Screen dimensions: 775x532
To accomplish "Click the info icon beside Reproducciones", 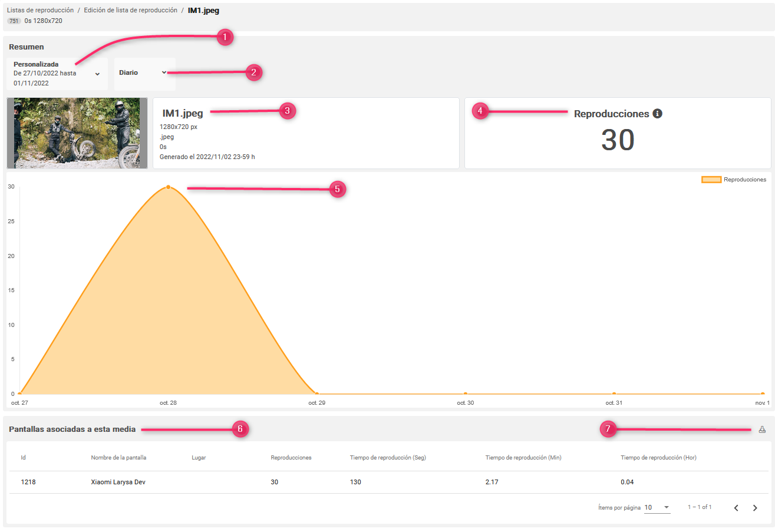I will 658,114.
